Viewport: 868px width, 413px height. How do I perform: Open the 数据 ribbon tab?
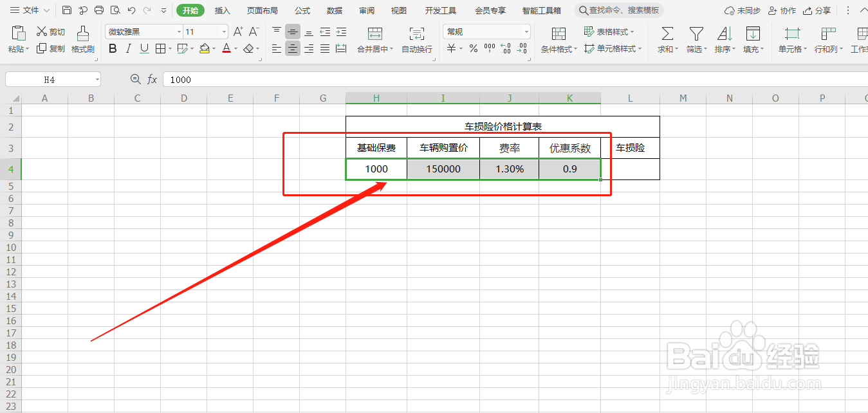334,10
